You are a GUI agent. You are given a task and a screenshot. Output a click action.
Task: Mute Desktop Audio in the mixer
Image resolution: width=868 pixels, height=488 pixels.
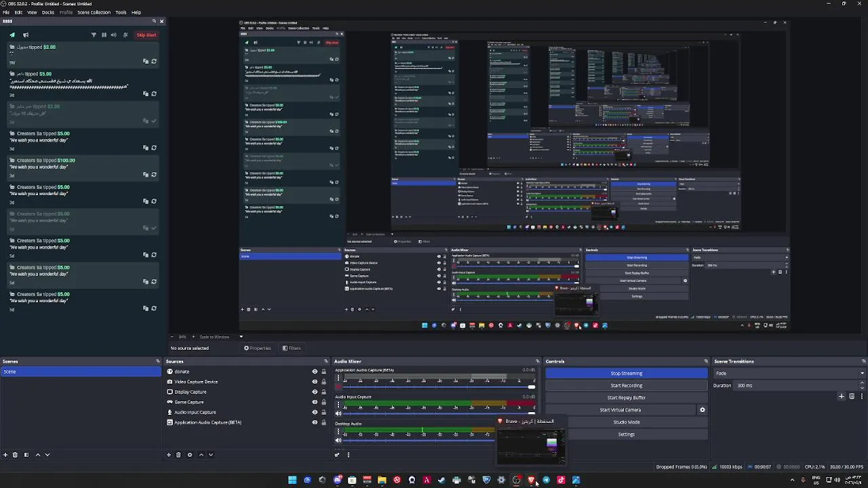click(x=338, y=440)
